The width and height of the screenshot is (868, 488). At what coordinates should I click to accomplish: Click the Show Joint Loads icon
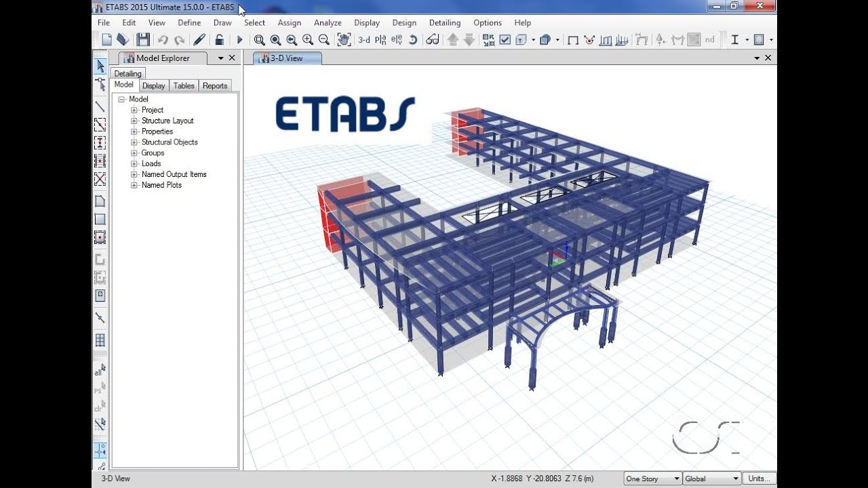pyautogui.click(x=589, y=40)
